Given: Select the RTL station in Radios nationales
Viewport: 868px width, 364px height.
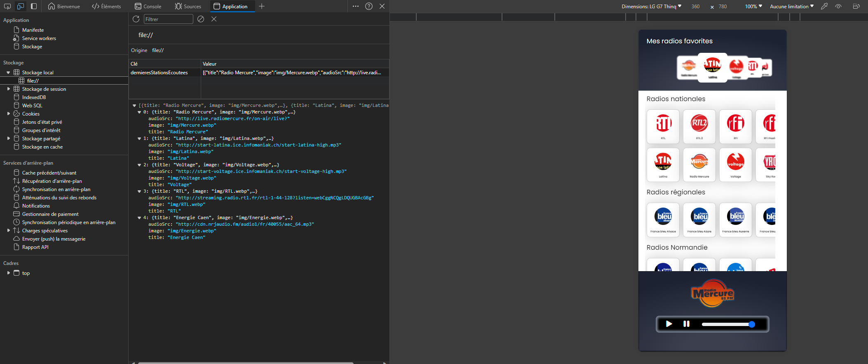Looking at the screenshot, I should (663, 127).
